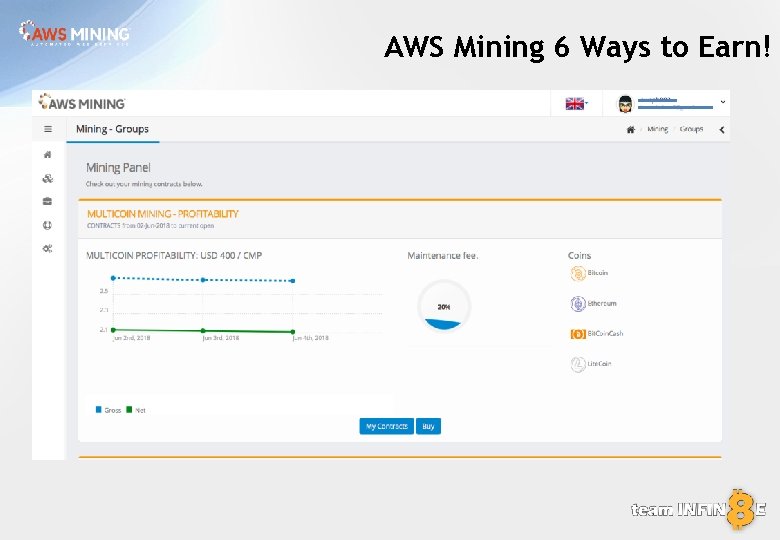
Task: Click the breadcrumb home icon
Action: point(631,130)
